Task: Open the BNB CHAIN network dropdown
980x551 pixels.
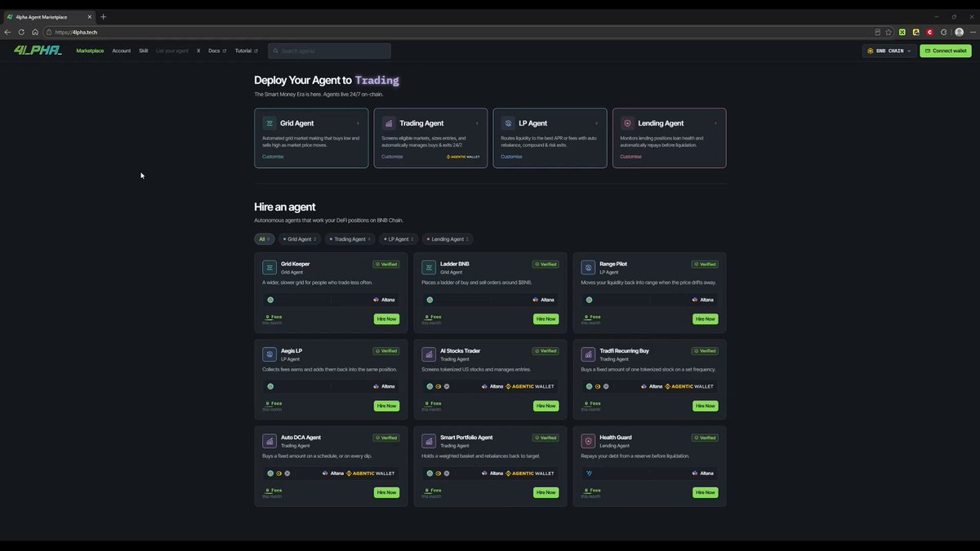Action: [889, 51]
